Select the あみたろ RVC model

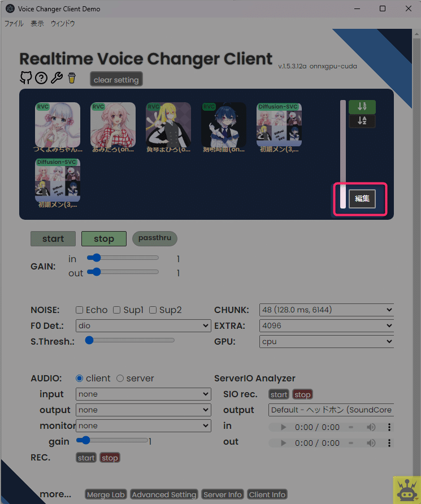click(113, 125)
